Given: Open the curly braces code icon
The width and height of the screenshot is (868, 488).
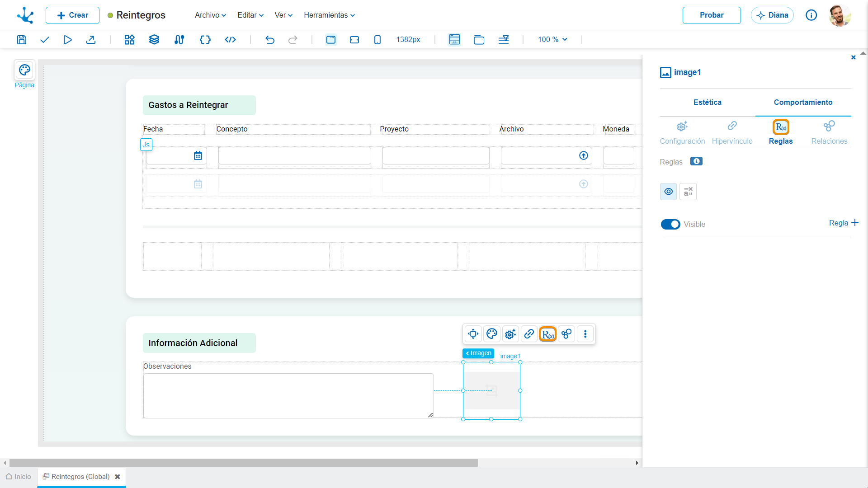Looking at the screenshot, I should tap(205, 40).
